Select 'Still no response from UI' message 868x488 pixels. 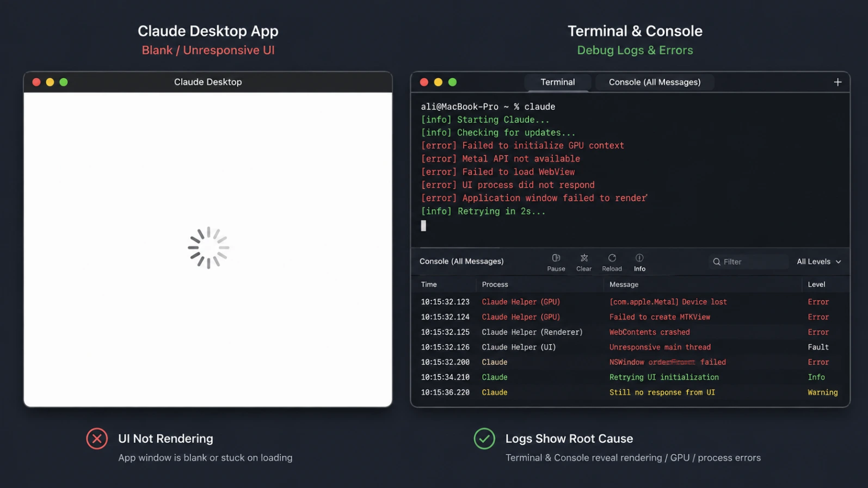(662, 392)
